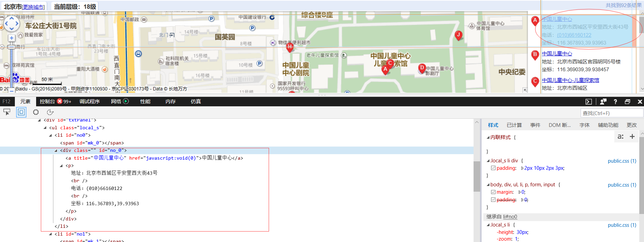Click red marker B in the results list

[535, 55]
